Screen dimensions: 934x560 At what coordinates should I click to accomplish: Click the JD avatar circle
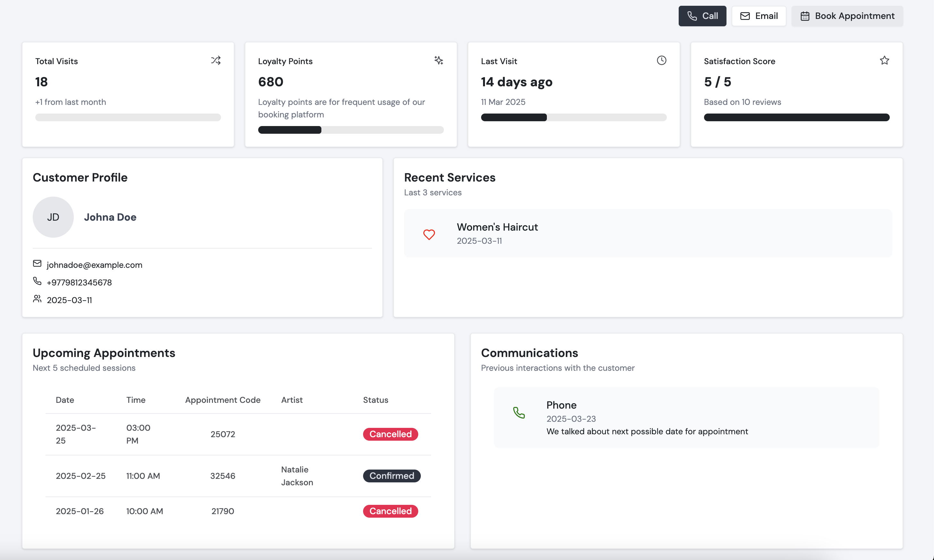click(53, 217)
